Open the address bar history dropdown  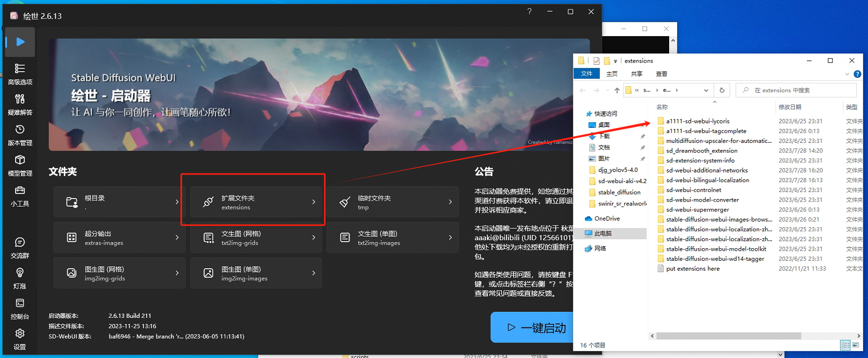point(706,90)
